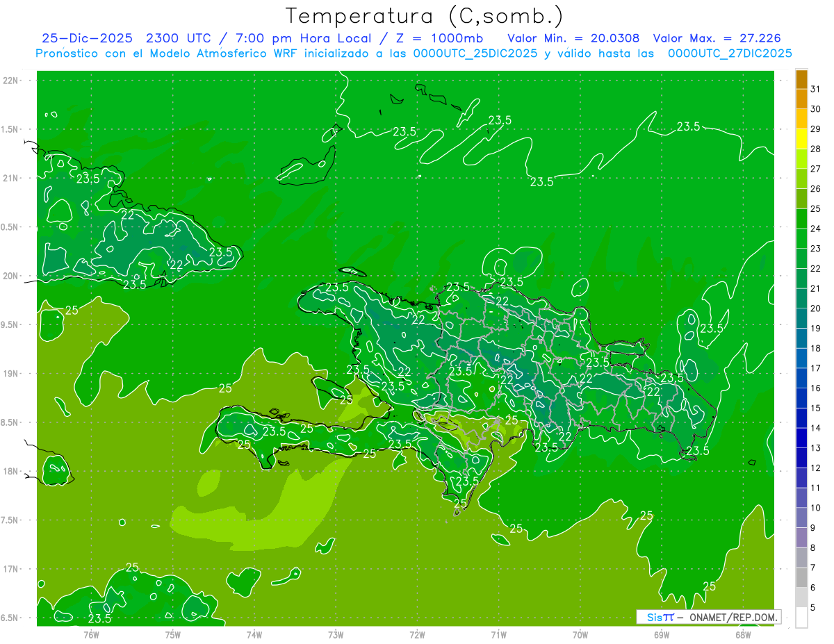The height and width of the screenshot is (644, 834).
Task: Click the purple colorbar segment between 8 and 9
Action: 801,537
